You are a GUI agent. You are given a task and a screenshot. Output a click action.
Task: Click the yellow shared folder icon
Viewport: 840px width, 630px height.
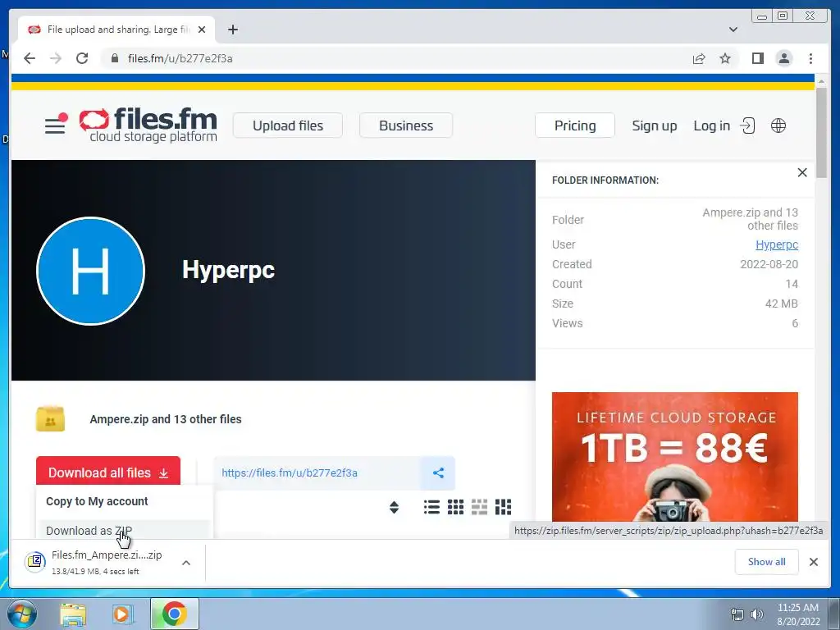click(50, 419)
